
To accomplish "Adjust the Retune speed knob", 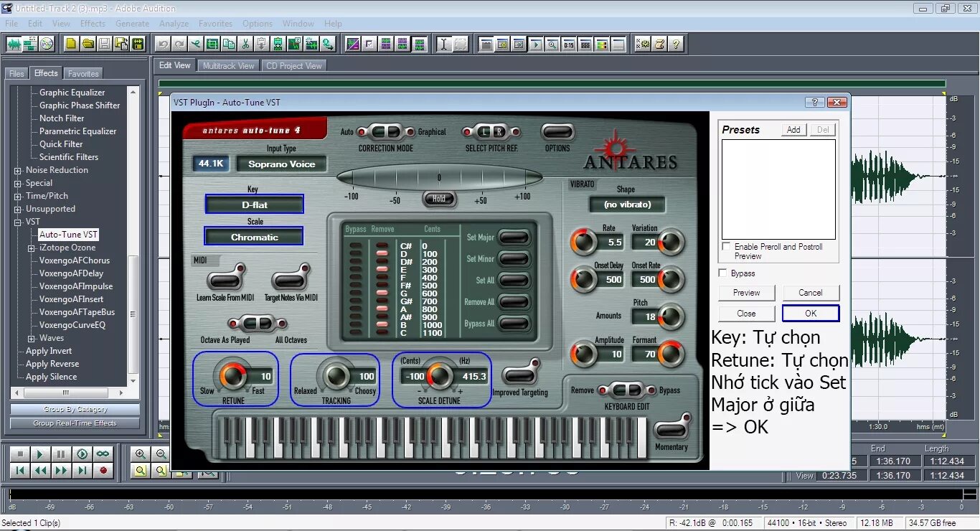I will tap(233, 375).
